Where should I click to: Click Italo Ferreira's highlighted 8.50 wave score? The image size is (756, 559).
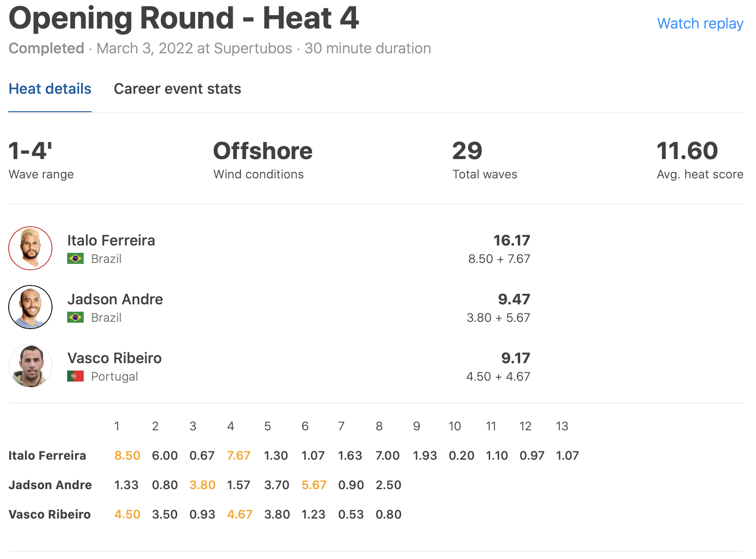(x=127, y=456)
